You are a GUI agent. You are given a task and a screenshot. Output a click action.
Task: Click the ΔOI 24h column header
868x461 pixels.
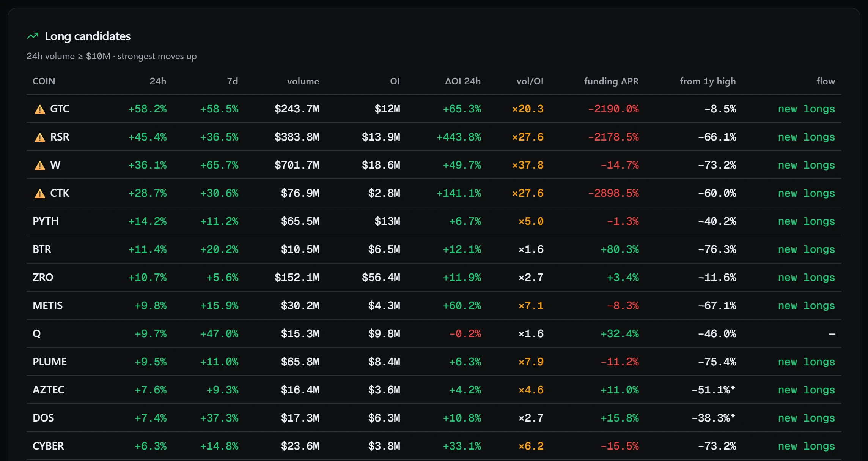(x=463, y=81)
